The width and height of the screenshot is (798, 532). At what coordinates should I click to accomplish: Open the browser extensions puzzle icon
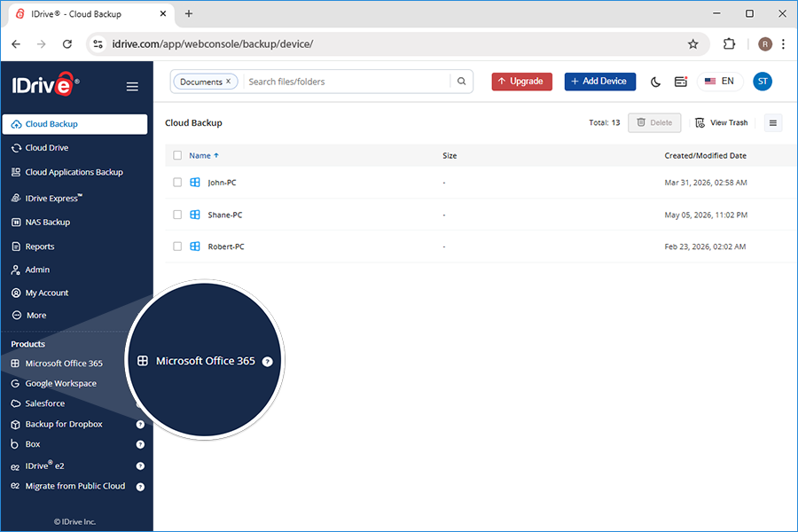729,44
